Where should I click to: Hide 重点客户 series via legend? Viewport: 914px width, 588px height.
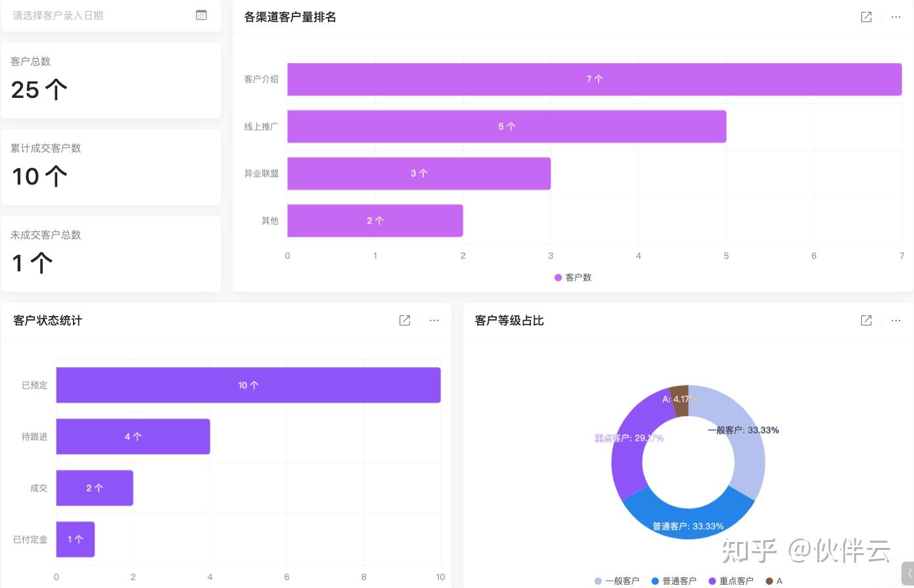point(731,581)
